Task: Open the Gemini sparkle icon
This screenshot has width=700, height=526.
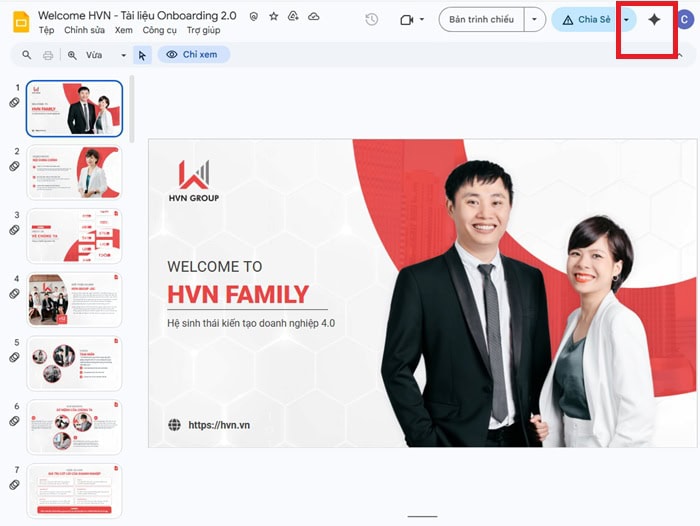Action: 654,19
